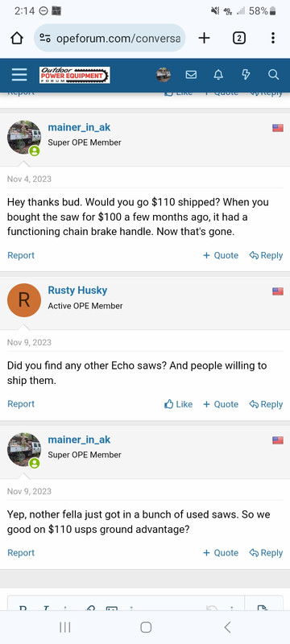Image resolution: width=290 pixels, height=644 pixels.
Task: Tap Rusty Husky's orange R avatar
Action: click(x=24, y=300)
